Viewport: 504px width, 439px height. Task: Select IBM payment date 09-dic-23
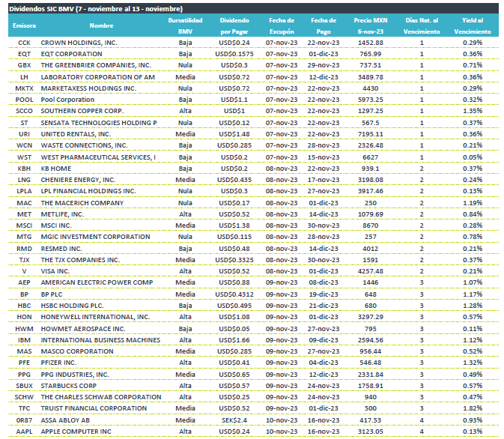[324, 340]
